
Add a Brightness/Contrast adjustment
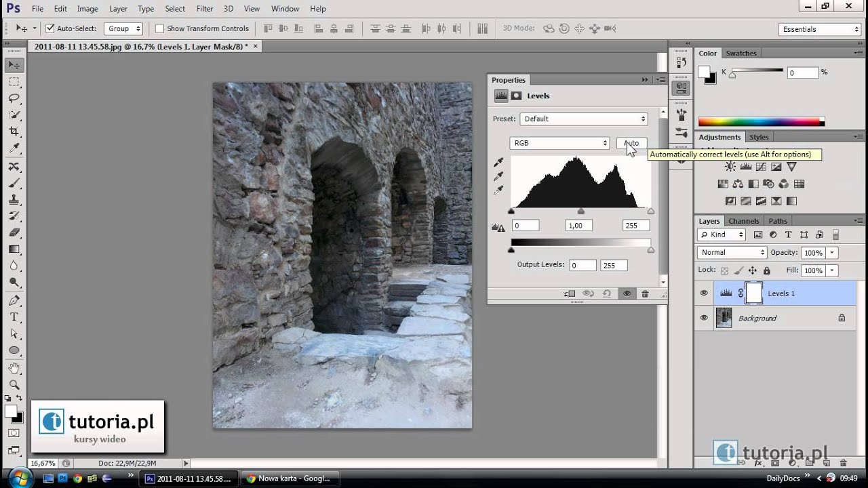(730, 167)
